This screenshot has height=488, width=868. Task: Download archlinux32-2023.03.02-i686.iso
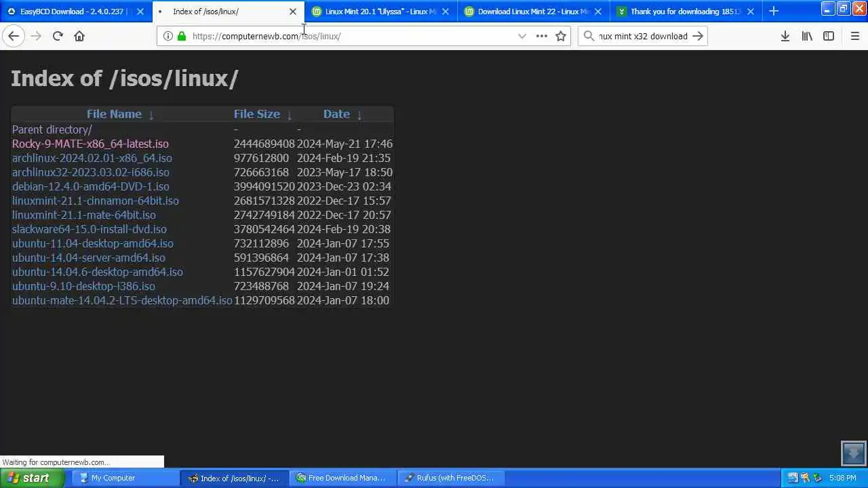coord(91,172)
